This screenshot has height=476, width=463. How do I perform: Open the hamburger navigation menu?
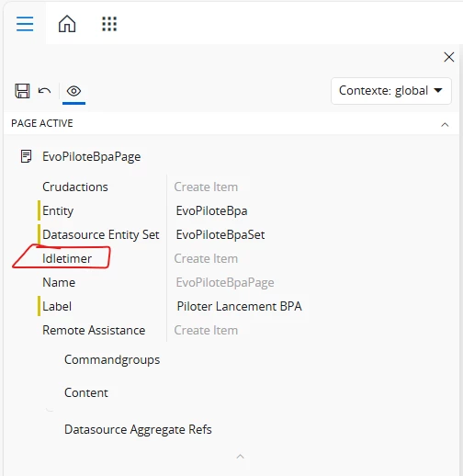tap(25, 24)
